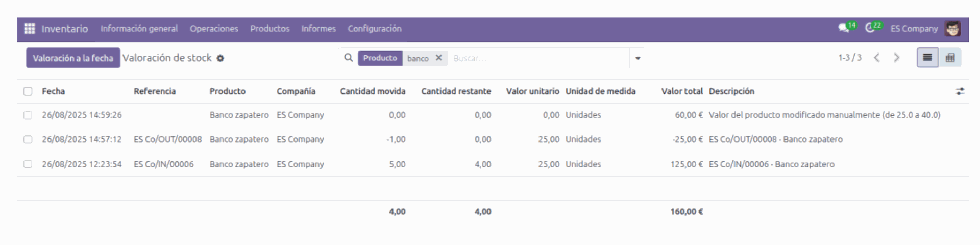Open the messages chat icon
This screenshot has height=245, width=980.
point(843,29)
